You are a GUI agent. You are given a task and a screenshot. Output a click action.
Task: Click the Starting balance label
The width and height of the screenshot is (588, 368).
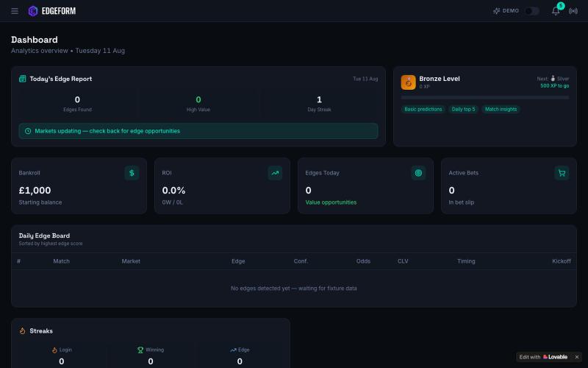pos(40,202)
